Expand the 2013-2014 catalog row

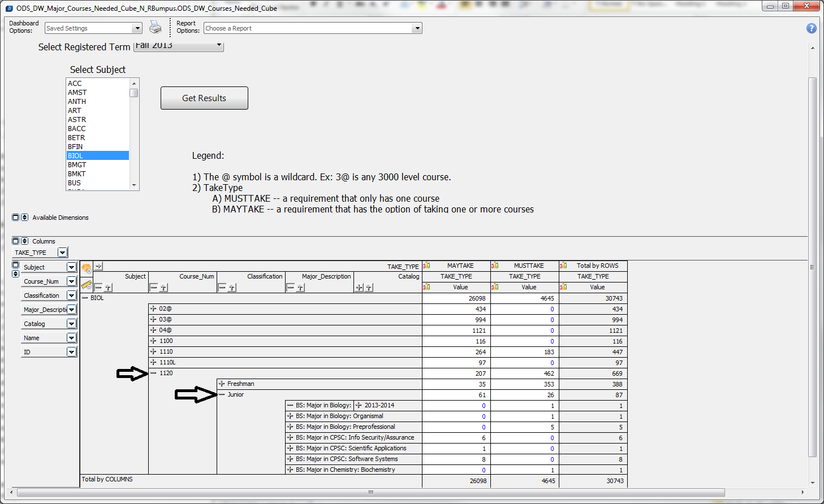[359, 405]
